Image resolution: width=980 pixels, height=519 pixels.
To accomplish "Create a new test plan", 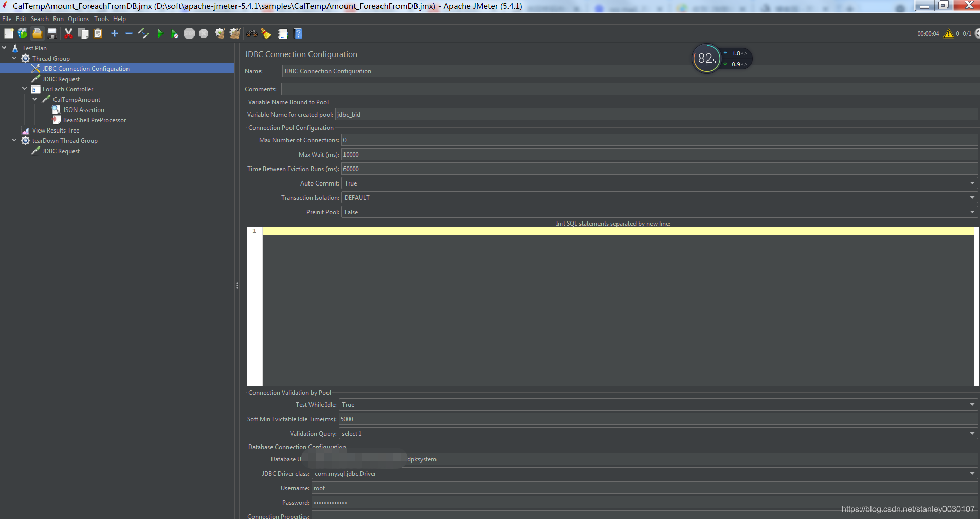I will pyautogui.click(x=9, y=33).
